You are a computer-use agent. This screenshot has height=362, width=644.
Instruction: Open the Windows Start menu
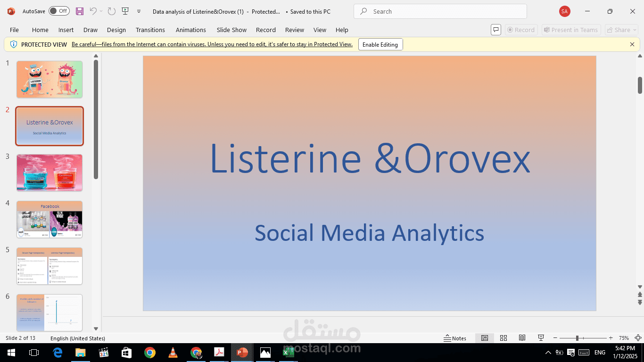pos(11,353)
